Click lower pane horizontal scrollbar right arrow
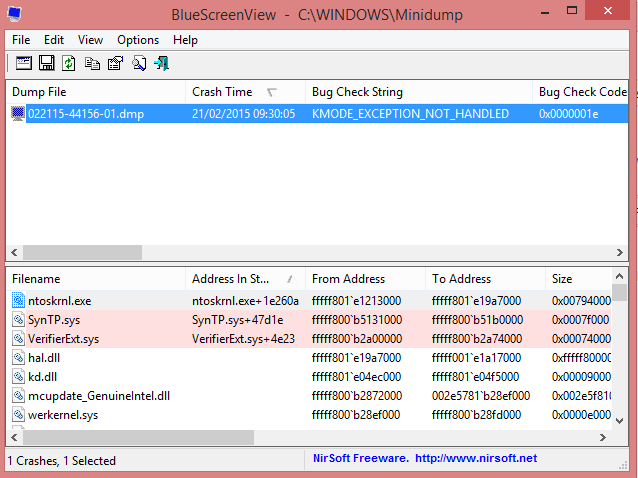 (603, 437)
